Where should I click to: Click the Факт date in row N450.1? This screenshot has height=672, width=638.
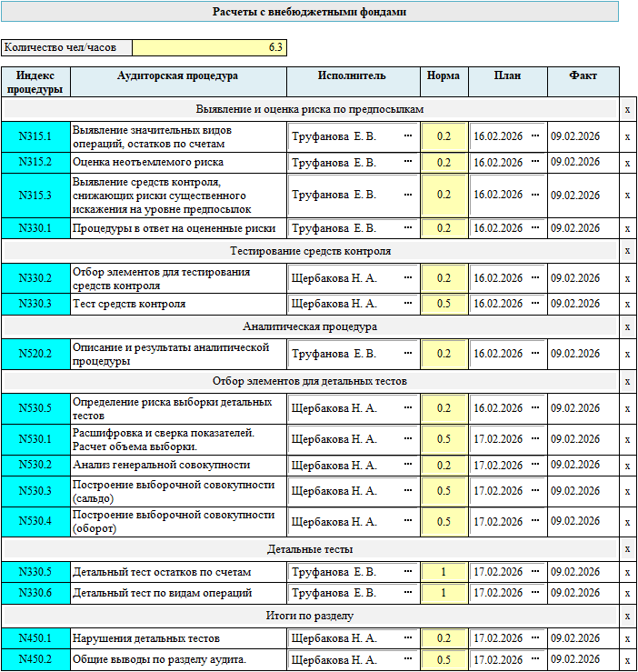click(x=575, y=638)
